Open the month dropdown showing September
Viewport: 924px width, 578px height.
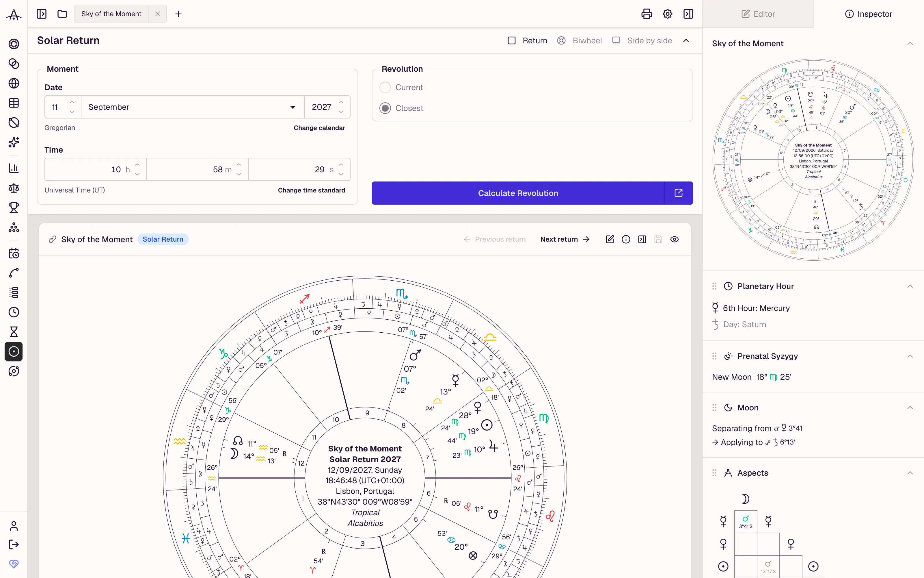click(192, 107)
